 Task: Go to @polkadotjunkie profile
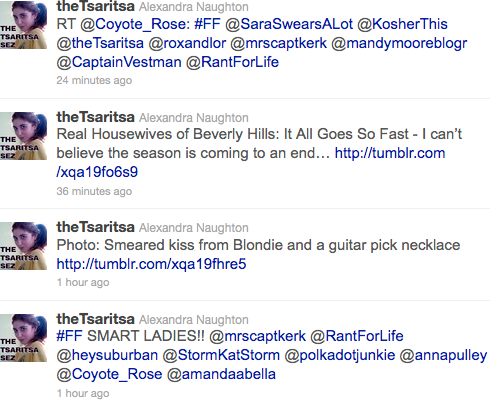340,355
